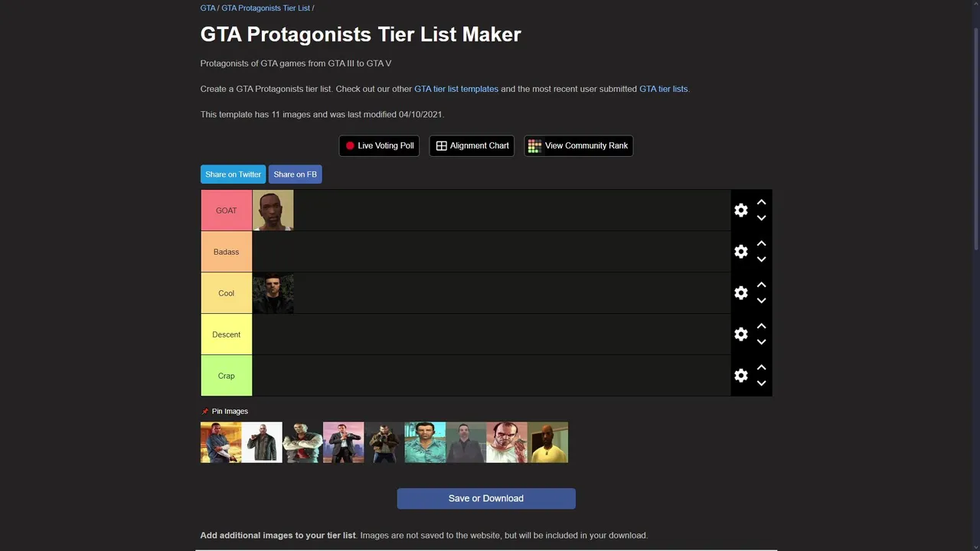
Task: Open GTA tier lists link
Action: 663,89
